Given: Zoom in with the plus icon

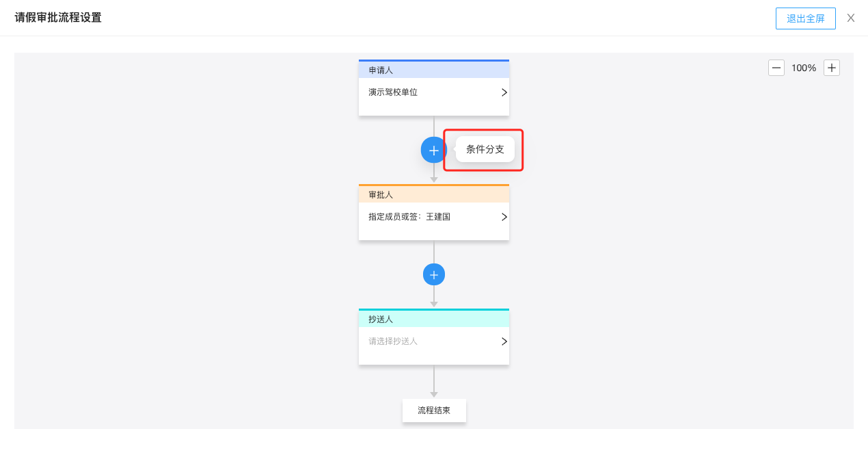Looking at the screenshot, I should [x=832, y=68].
